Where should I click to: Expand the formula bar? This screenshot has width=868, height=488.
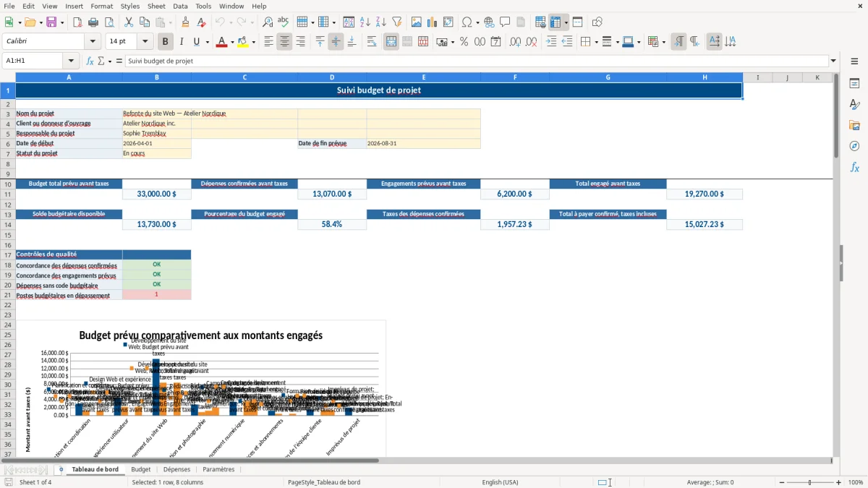coord(833,61)
